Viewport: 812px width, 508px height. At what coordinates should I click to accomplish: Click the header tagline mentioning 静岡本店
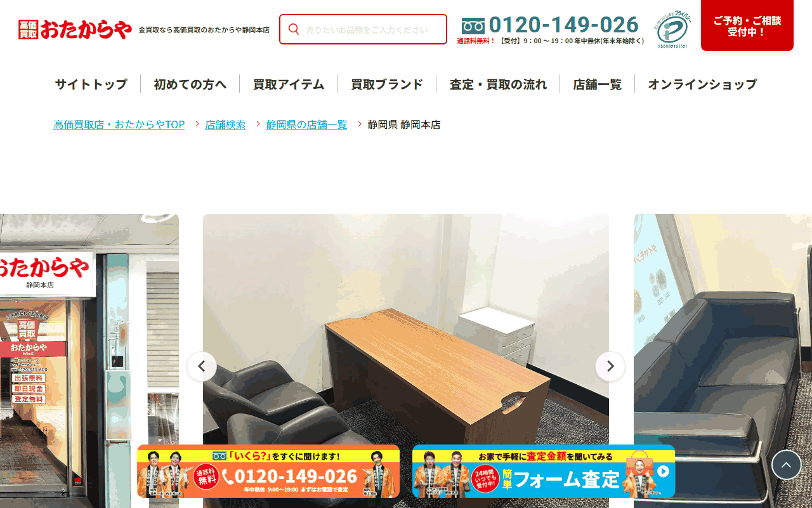[x=204, y=30]
